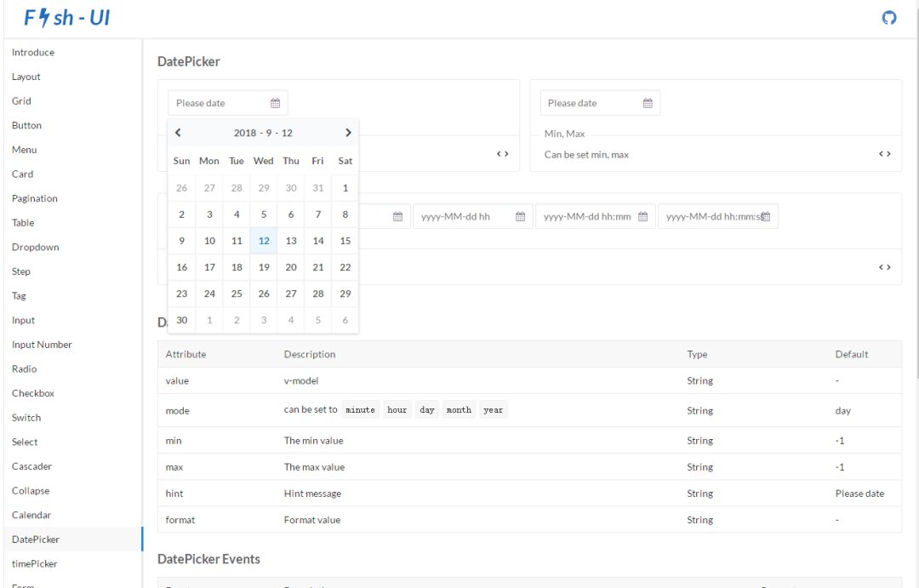Click calendar icon of yyyy-MM-dd hh:mm field
This screenshot has width=919, height=588.
(x=642, y=216)
